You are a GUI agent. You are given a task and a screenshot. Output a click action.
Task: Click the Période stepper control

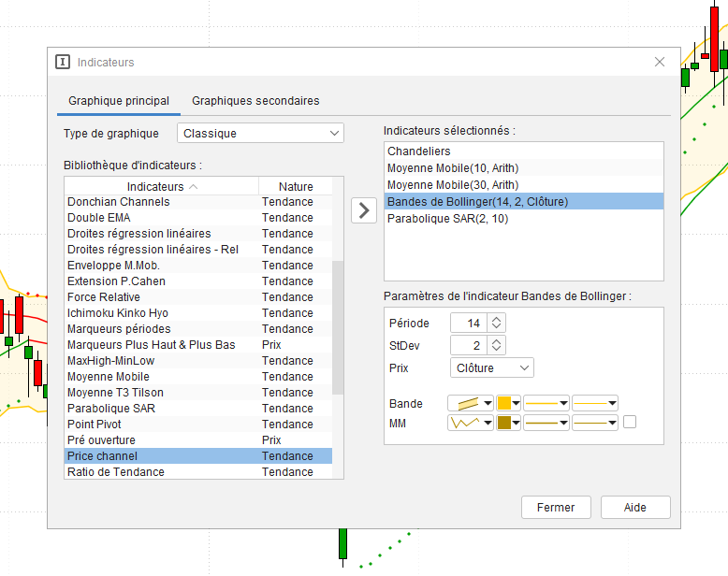tap(497, 323)
